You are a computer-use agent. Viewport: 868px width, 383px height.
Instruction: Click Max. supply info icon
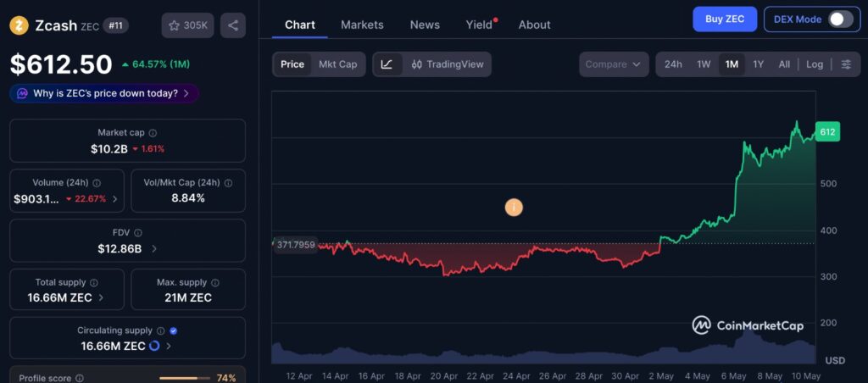click(x=215, y=283)
